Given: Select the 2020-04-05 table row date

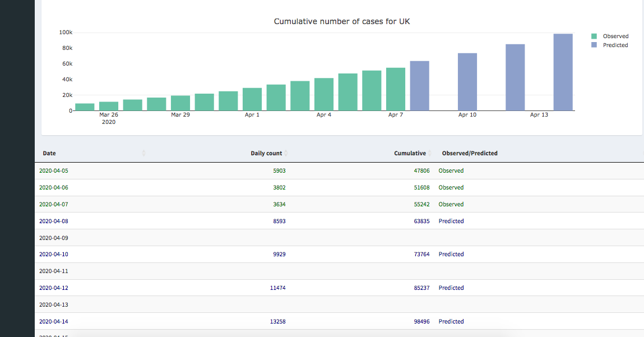Looking at the screenshot, I should 54,170.
